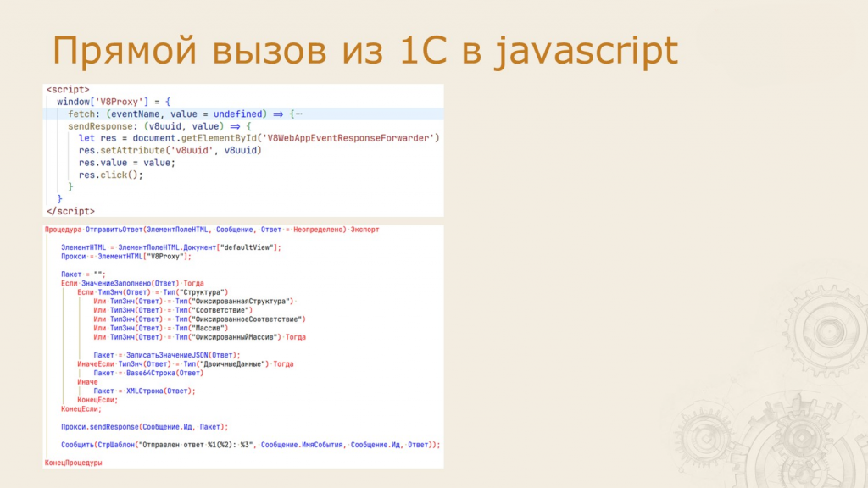Click the line "res.click();"
The image size is (868, 488).
pyautogui.click(x=111, y=175)
